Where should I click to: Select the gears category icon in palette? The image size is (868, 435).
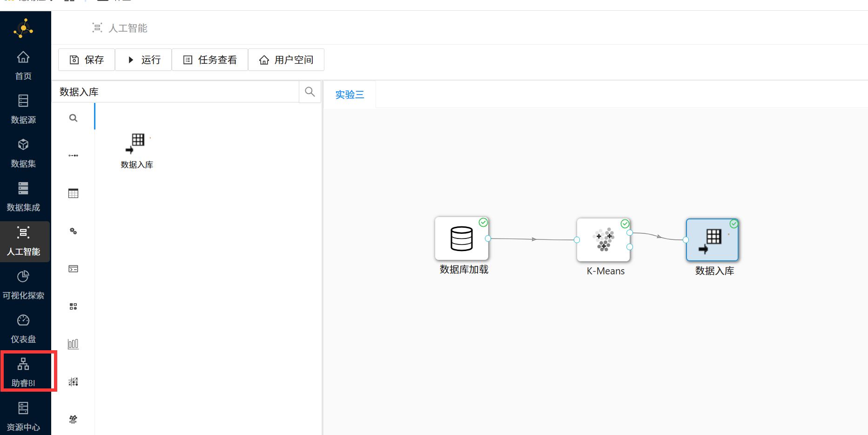click(x=73, y=231)
